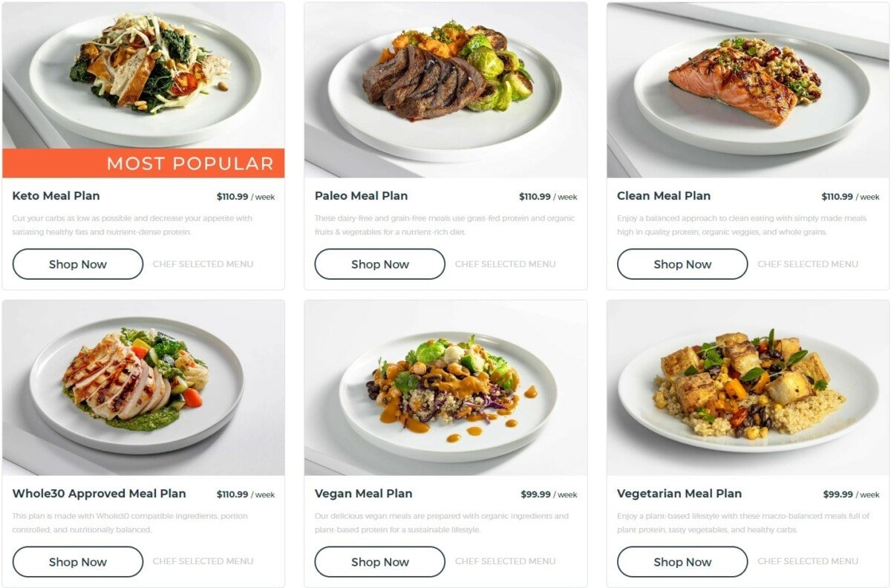Select the Paleo steak plate photo
The width and height of the screenshot is (891, 588).
(446, 90)
